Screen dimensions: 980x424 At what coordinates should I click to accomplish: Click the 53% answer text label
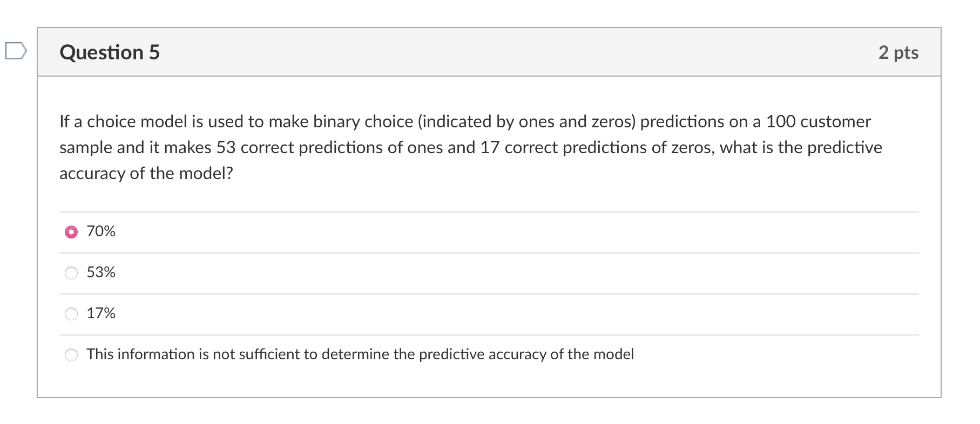point(100,273)
